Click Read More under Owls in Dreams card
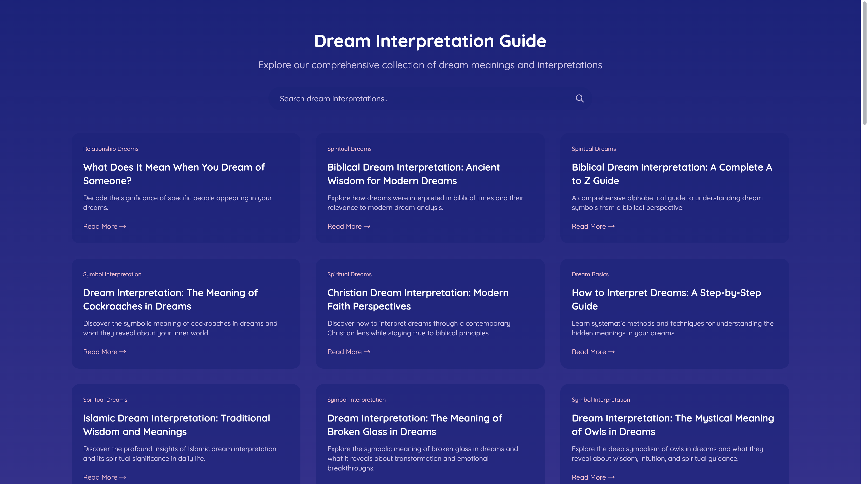The width and height of the screenshot is (868, 484). [x=593, y=477]
